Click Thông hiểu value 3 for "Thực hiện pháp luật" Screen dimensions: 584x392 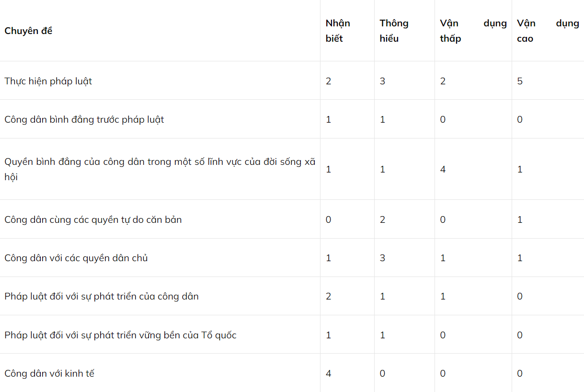point(382,81)
